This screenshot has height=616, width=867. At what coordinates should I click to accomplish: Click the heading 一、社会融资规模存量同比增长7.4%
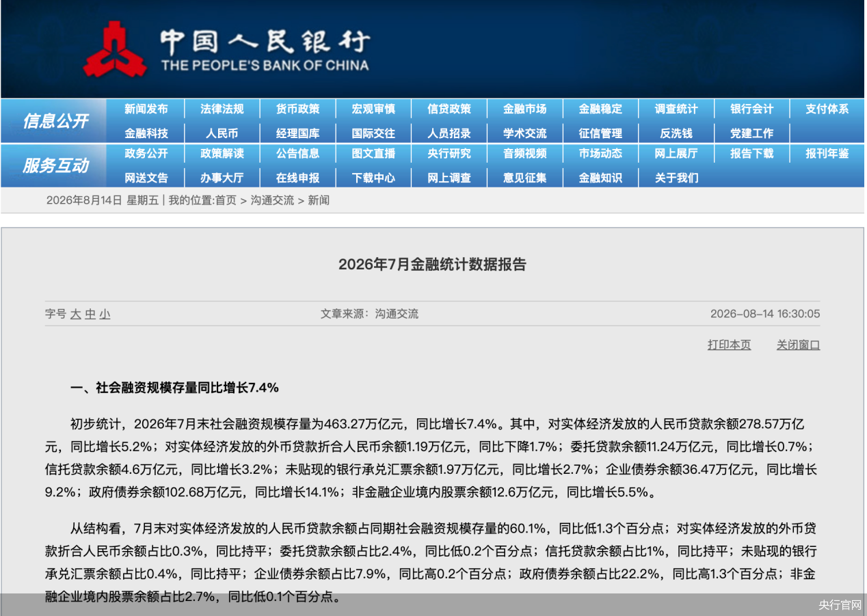click(174, 388)
